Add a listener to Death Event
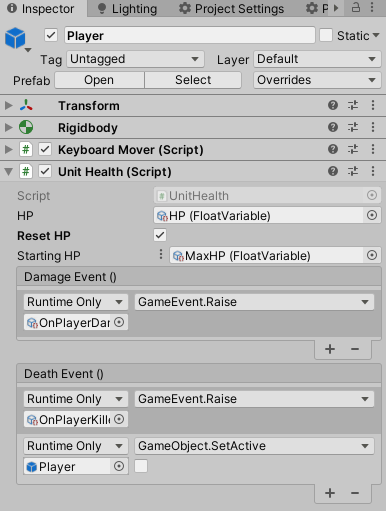Screen dimensions: 386x511 330,493
